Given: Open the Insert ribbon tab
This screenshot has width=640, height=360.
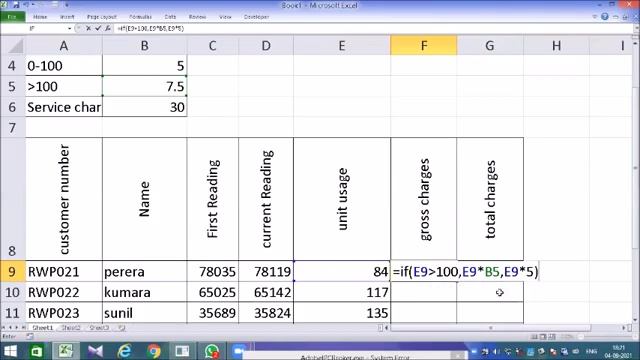Looking at the screenshot, I should [x=67, y=17].
